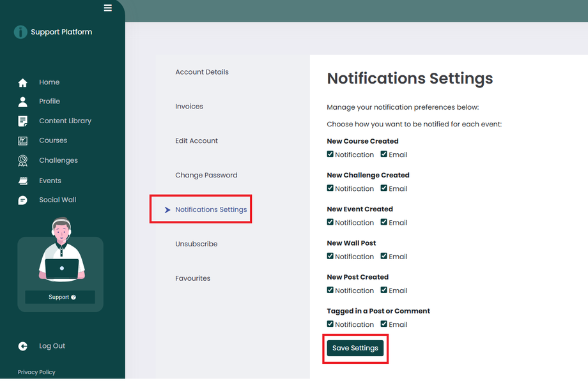The height and width of the screenshot is (383, 588).
Task: Uncheck Email for New Wall Post
Action: click(x=383, y=256)
